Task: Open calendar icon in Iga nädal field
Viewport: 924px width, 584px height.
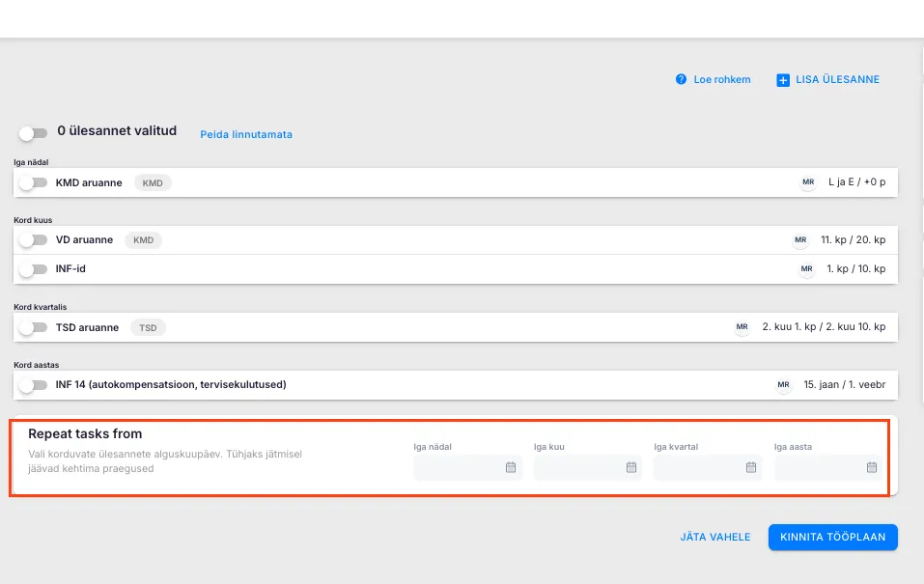Action: click(511, 467)
